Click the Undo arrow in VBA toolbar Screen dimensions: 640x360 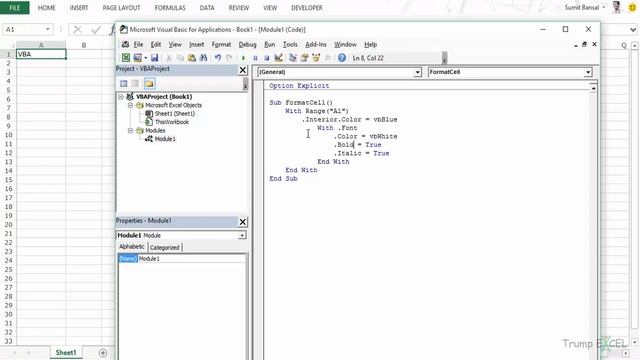(x=218, y=58)
